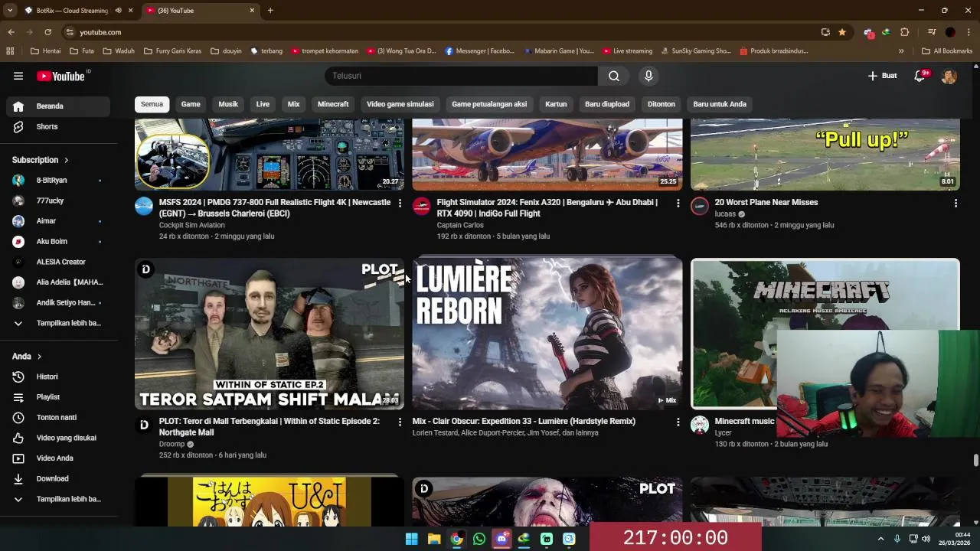Select the Semua filter chip

pyautogui.click(x=152, y=104)
